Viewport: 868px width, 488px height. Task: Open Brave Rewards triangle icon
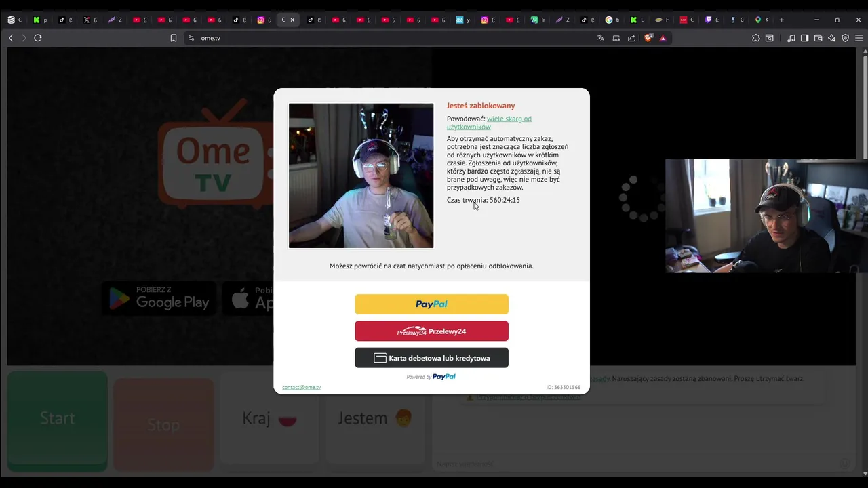coord(663,38)
